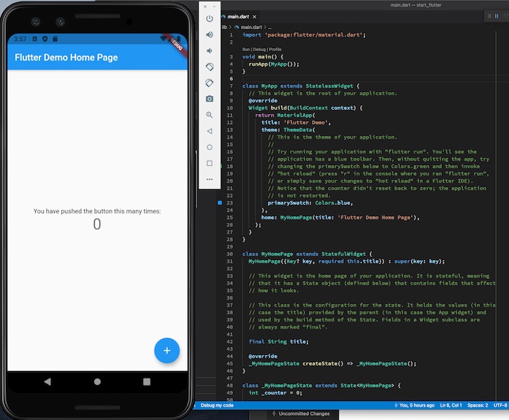Image resolution: width=509 pixels, height=420 pixels.
Task: Click '_counter' variable on line 49
Action: pyautogui.click(x=274, y=393)
